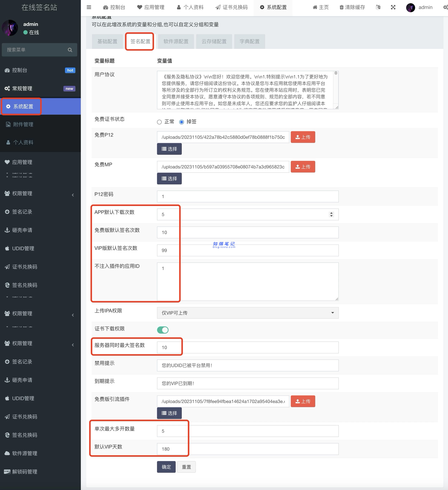The height and width of the screenshot is (490, 448).
Task: Click the hot badge next to 控制台
Action: coord(70,70)
